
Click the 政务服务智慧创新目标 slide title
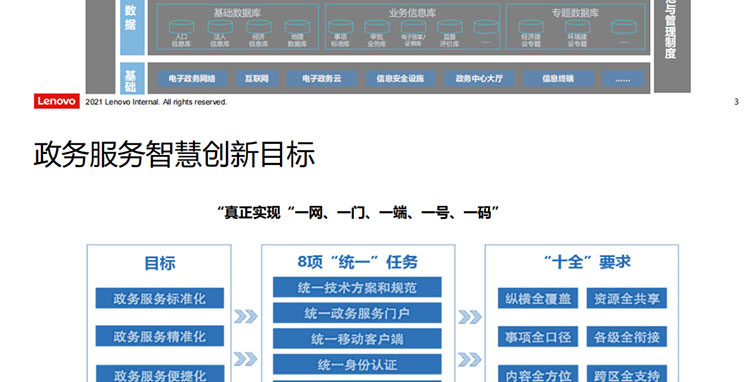(175, 154)
